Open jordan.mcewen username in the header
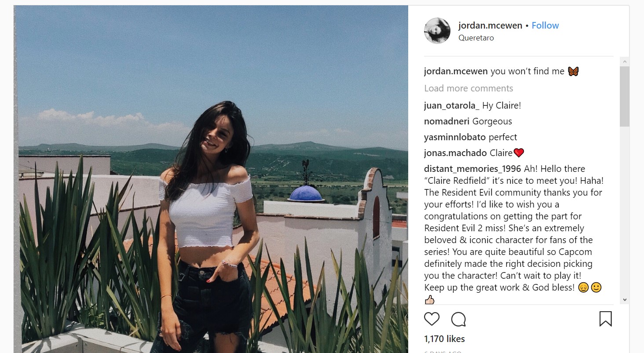The image size is (644, 353). coord(490,25)
